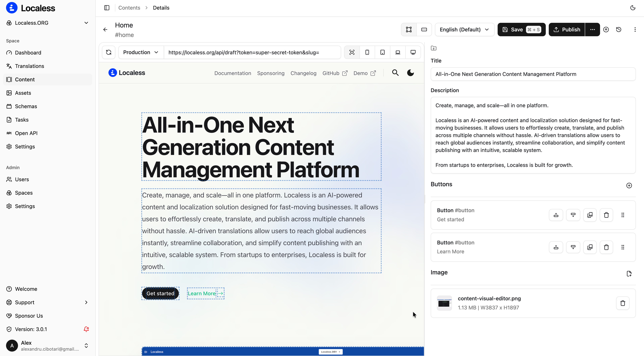644x356 pixels.
Task: Click the Publish button
Action: click(x=567, y=29)
